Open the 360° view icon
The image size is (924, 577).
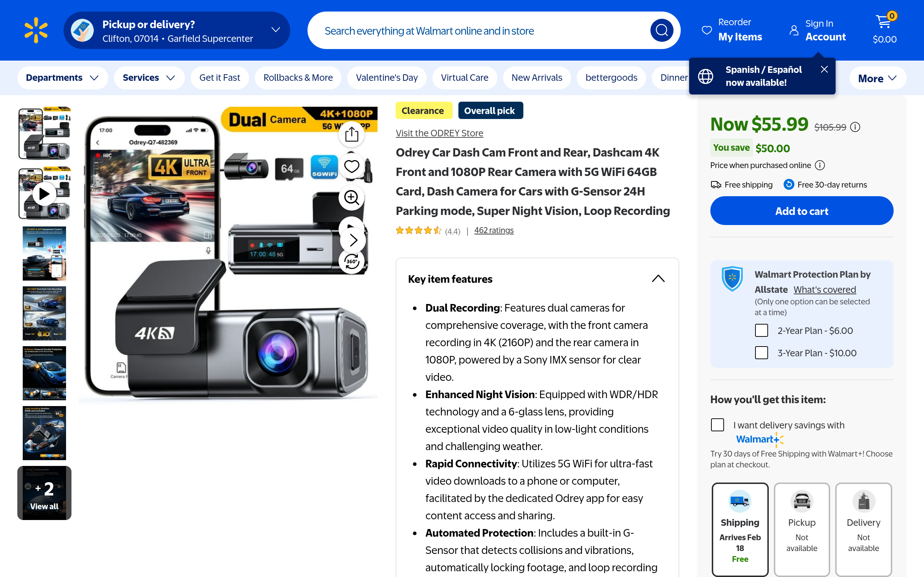(x=351, y=261)
